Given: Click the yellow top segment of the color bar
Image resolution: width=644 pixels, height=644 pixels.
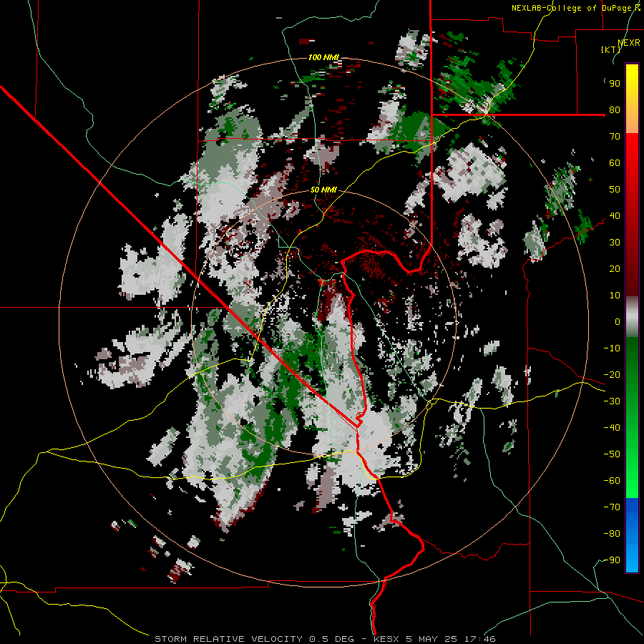Looking at the screenshot, I should [632, 99].
